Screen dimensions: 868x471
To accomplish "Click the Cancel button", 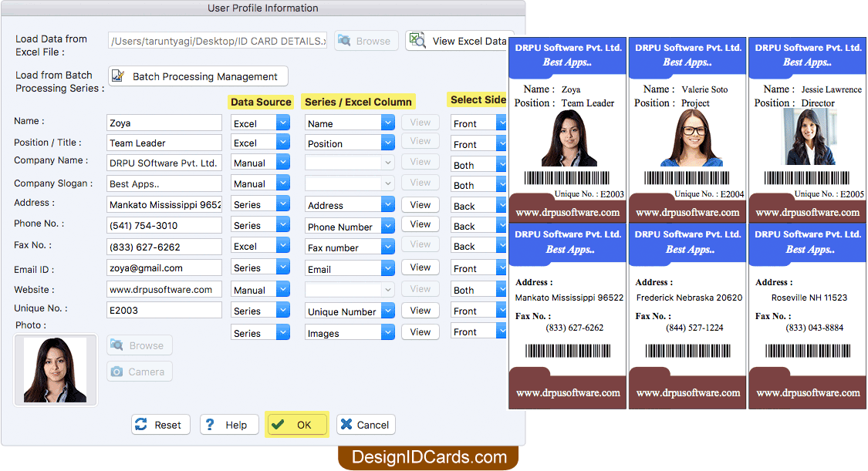I will coord(366,425).
